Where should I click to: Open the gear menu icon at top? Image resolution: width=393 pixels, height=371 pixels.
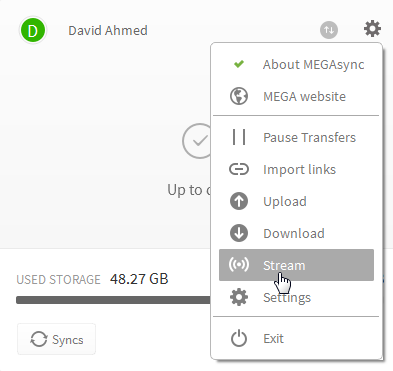tap(372, 29)
